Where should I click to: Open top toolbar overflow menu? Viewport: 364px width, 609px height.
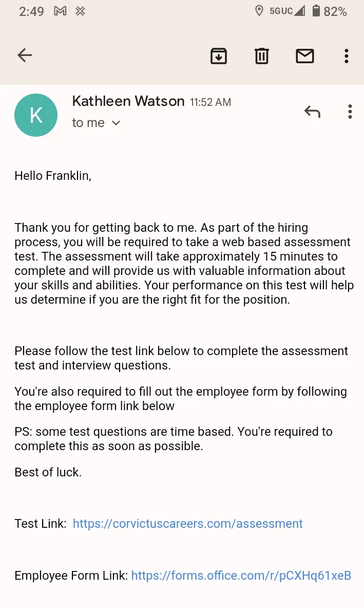347,56
